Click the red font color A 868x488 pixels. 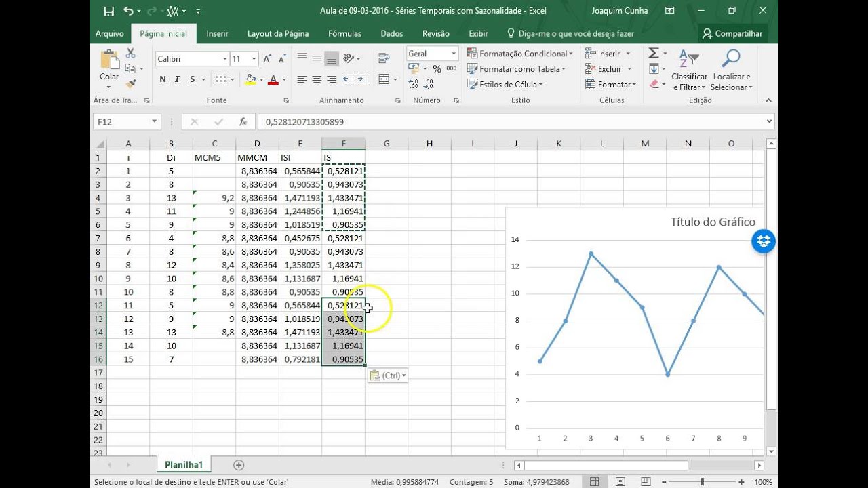click(273, 79)
